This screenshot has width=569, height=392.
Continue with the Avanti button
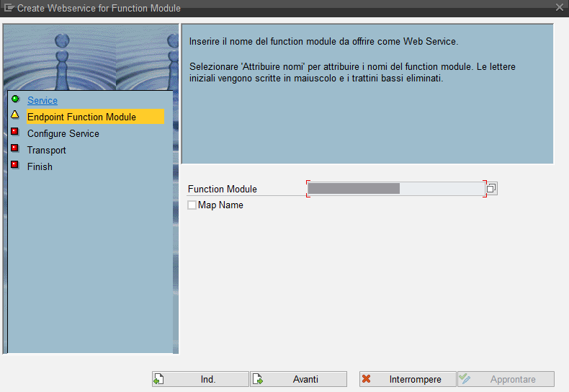(298, 379)
